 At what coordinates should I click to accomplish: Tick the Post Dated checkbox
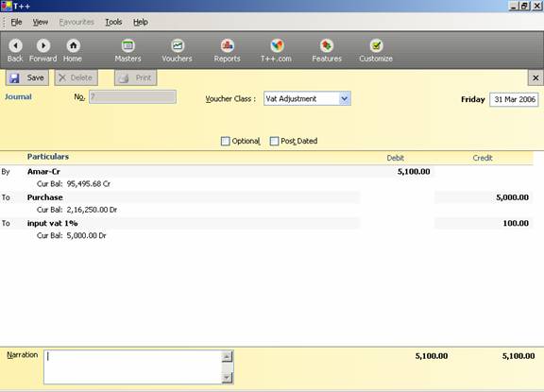(274, 141)
